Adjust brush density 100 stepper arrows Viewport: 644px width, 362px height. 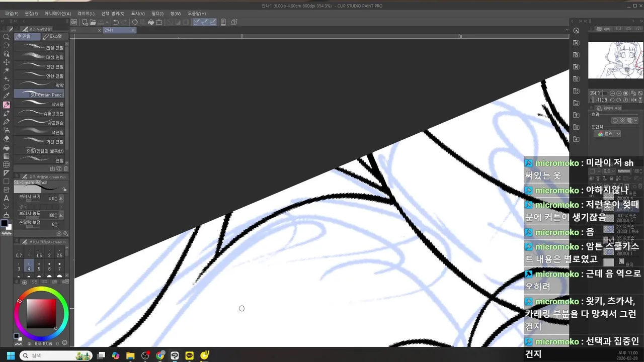click(57, 215)
